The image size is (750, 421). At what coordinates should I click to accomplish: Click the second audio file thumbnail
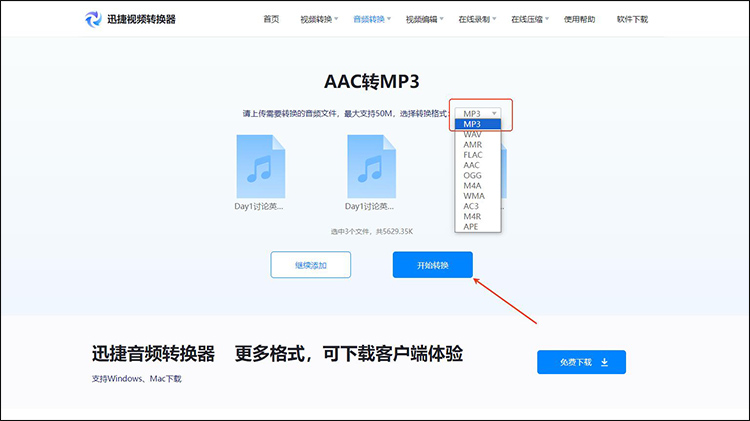pyautogui.click(x=372, y=166)
